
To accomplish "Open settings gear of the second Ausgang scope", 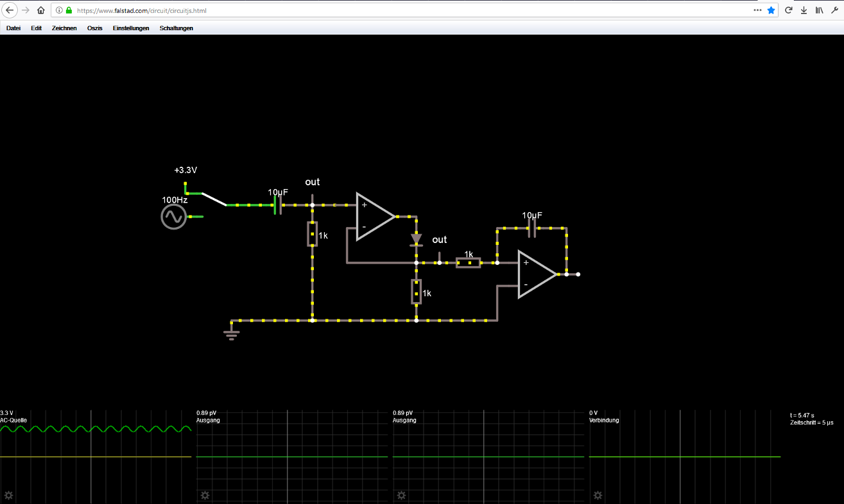I will click(x=401, y=496).
